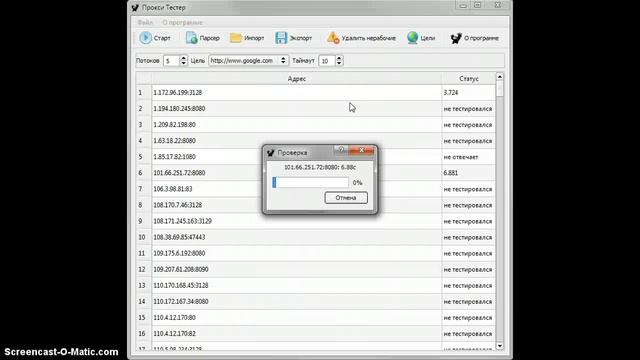Viewport: 640px width, 360px height.
Task: Select address 1.172.96.199:3128
Action: (178, 93)
